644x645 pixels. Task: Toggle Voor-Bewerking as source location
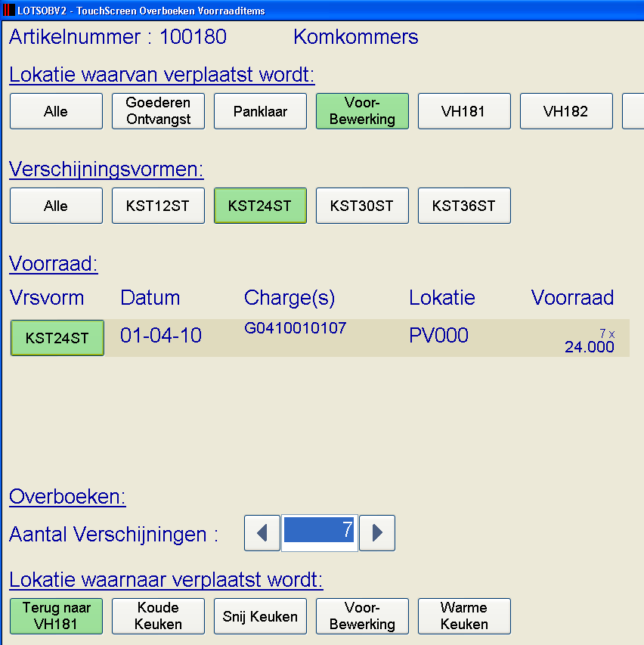[362, 111]
